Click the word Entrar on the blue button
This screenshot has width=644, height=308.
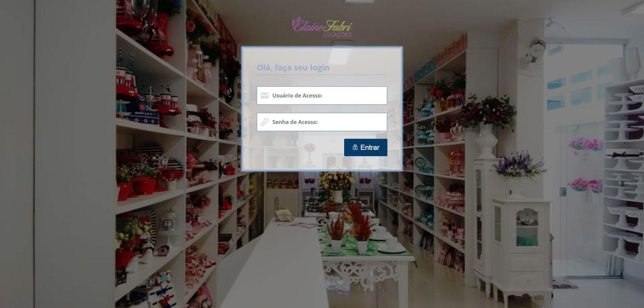click(x=370, y=147)
